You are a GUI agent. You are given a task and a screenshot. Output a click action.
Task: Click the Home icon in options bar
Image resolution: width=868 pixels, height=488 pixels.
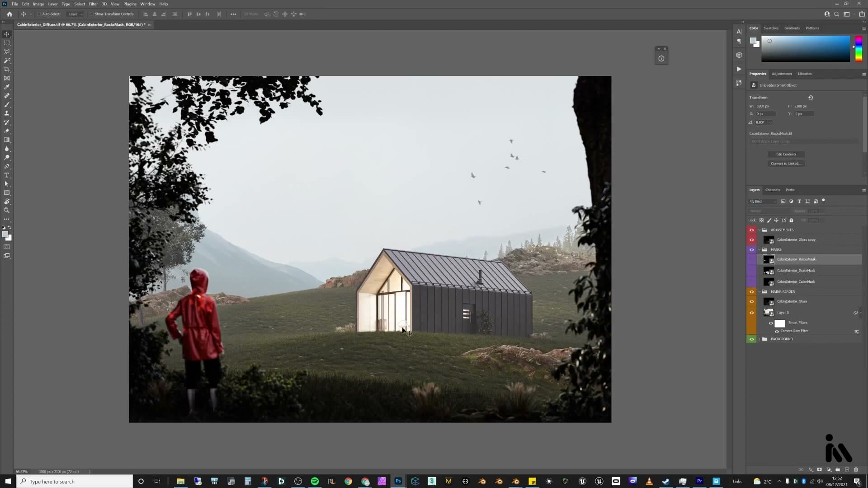point(9,14)
